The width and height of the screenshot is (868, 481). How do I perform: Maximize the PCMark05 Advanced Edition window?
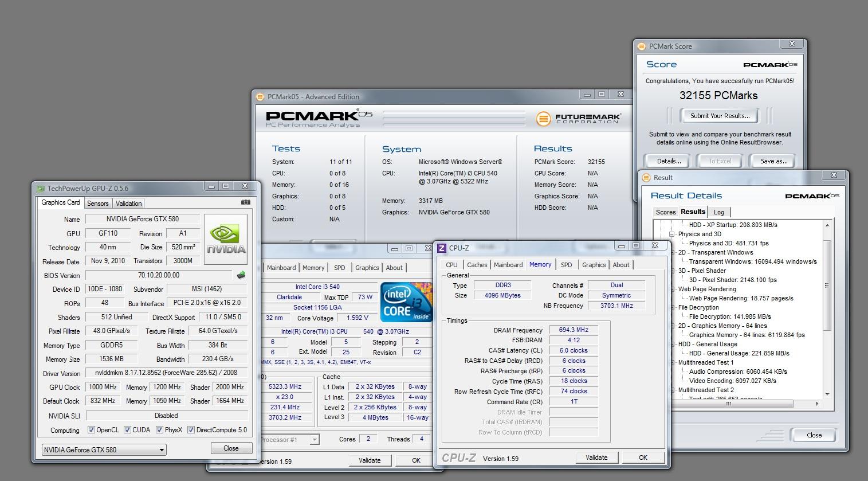[601, 94]
